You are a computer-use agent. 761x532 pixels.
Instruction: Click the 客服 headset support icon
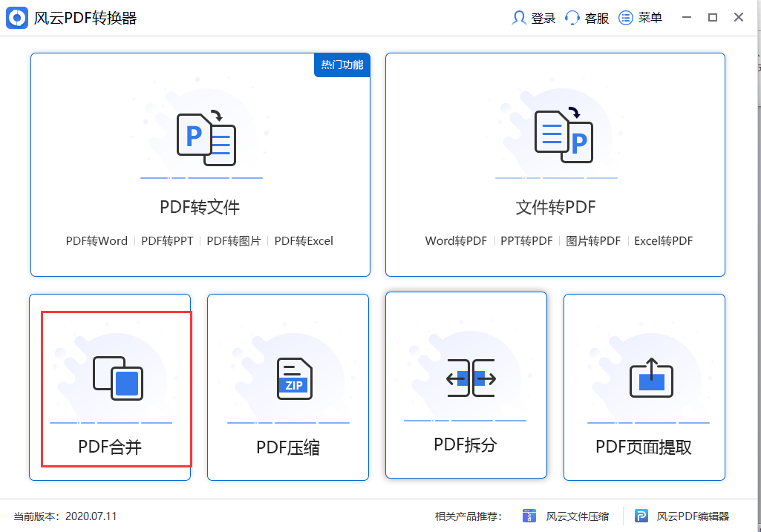point(572,18)
